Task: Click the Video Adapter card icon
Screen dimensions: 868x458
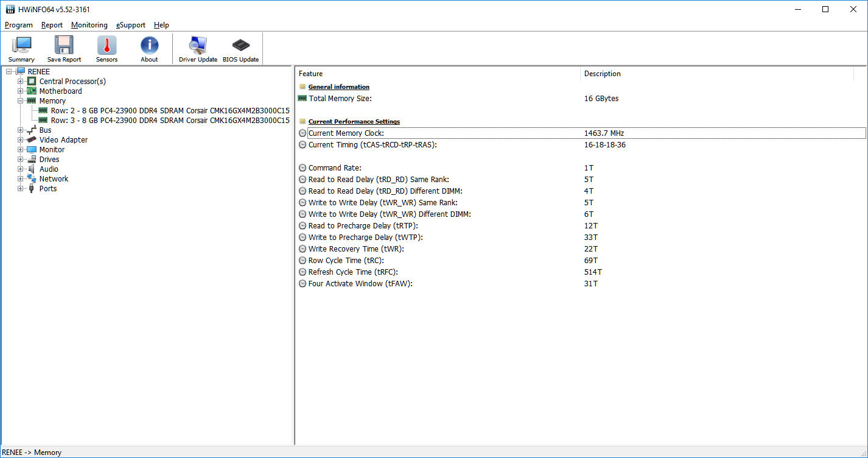Action: click(x=32, y=139)
